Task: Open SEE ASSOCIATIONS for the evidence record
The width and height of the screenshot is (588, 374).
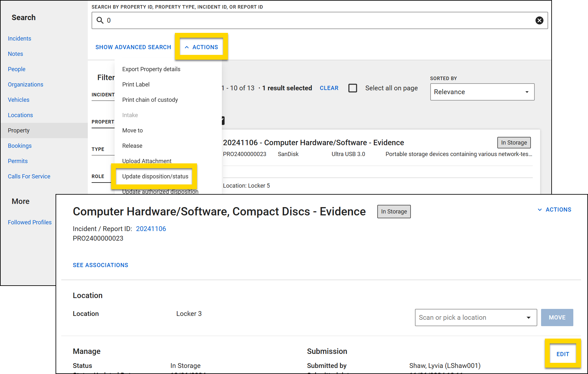Action: pyautogui.click(x=100, y=265)
